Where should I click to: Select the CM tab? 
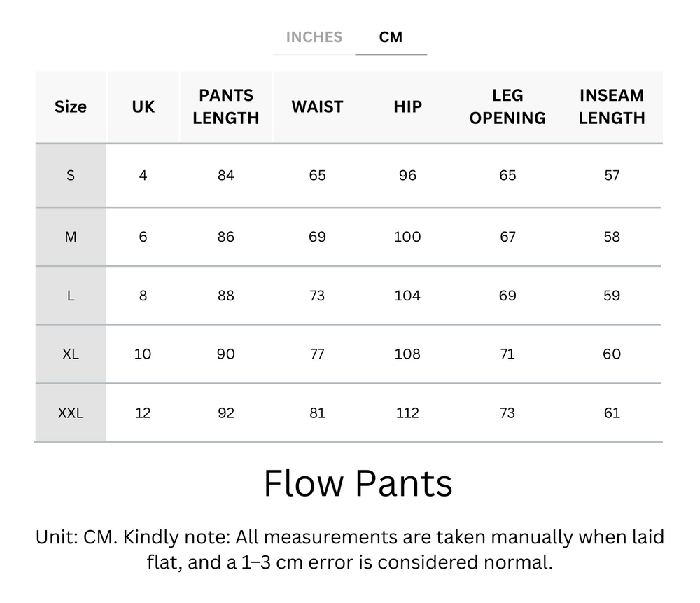[391, 37]
